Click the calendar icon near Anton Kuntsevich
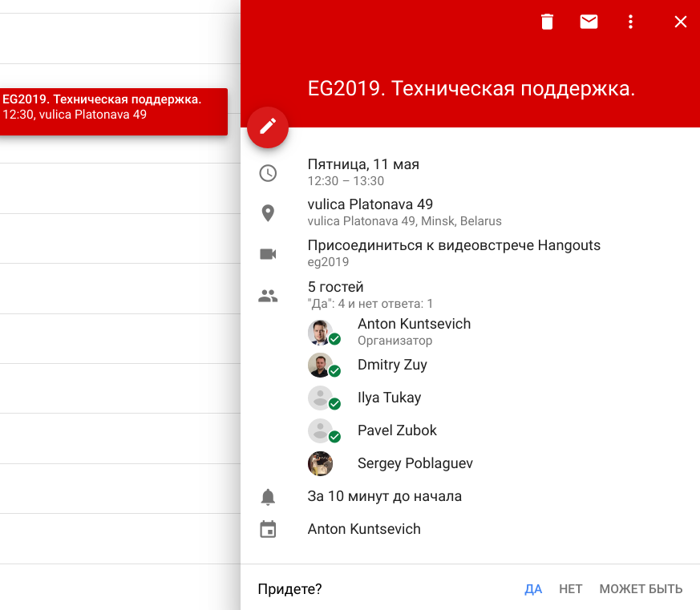The height and width of the screenshot is (610, 700). point(268,529)
